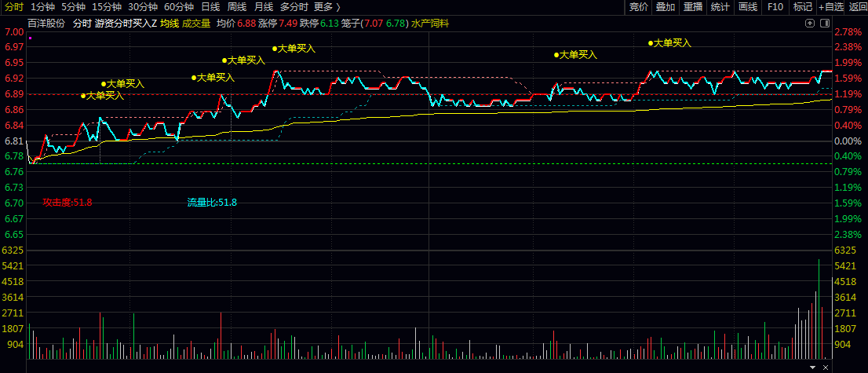Viewport: 868px width, 373px height.
Task: Click the first 大单买入 marker near 6.89
Action: pyautogui.click(x=102, y=95)
